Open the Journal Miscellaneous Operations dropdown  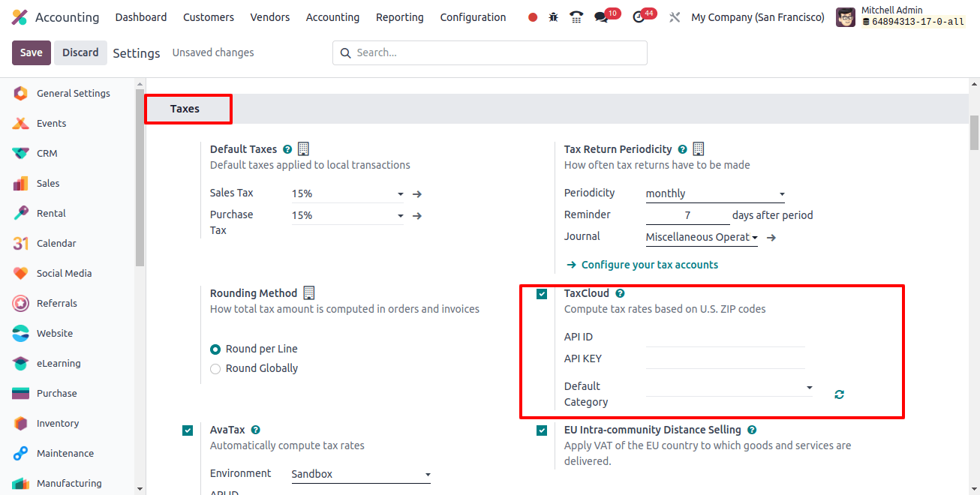702,237
